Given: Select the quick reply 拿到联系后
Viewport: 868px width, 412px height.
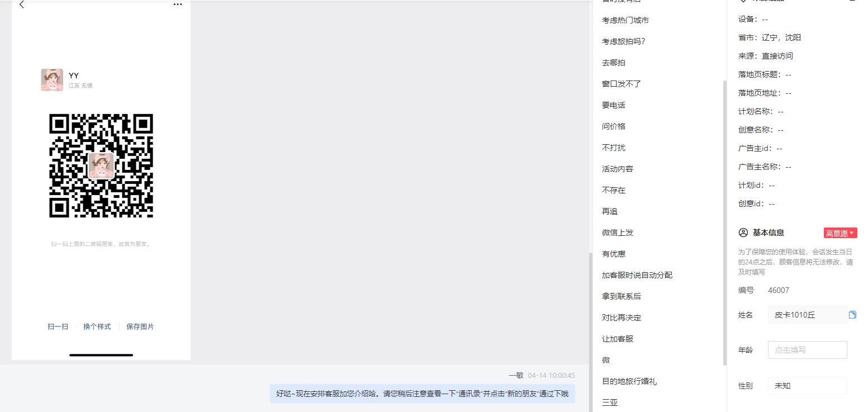Looking at the screenshot, I should pyautogui.click(x=622, y=296).
